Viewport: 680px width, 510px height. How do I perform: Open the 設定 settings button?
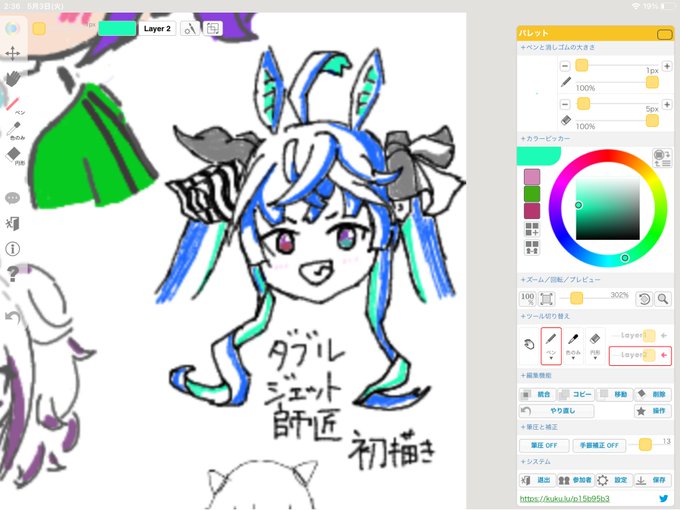click(614, 480)
